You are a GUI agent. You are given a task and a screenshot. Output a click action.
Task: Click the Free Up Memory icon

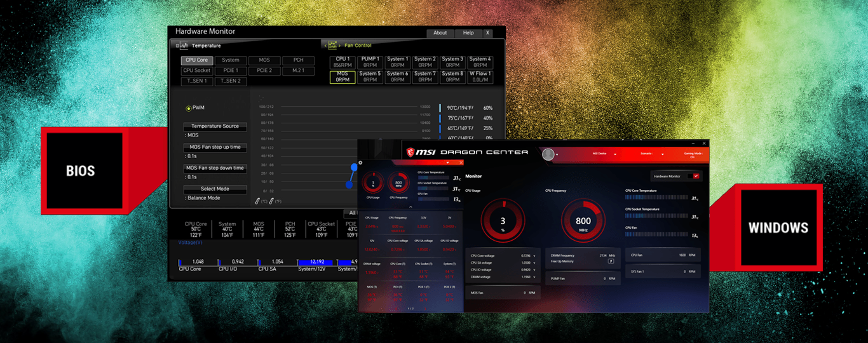pos(611,260)
